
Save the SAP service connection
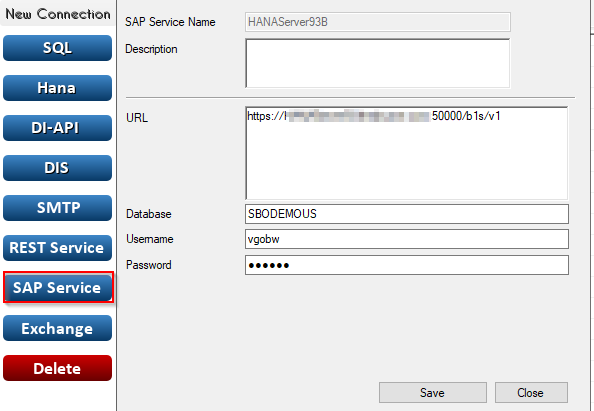tap(433, 392)
